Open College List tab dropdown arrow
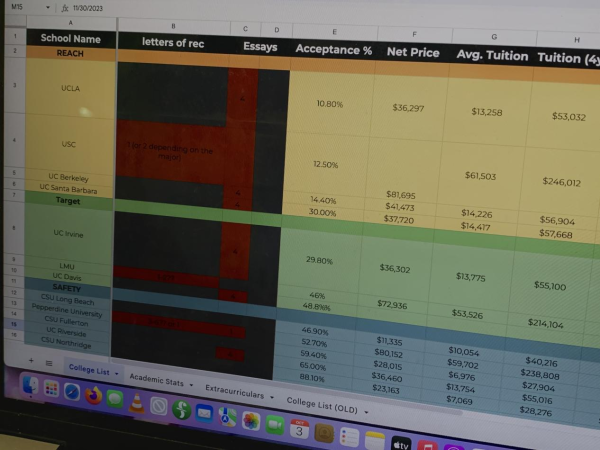The width and height of the screenshot is (600, 450). tap(117, 373)
